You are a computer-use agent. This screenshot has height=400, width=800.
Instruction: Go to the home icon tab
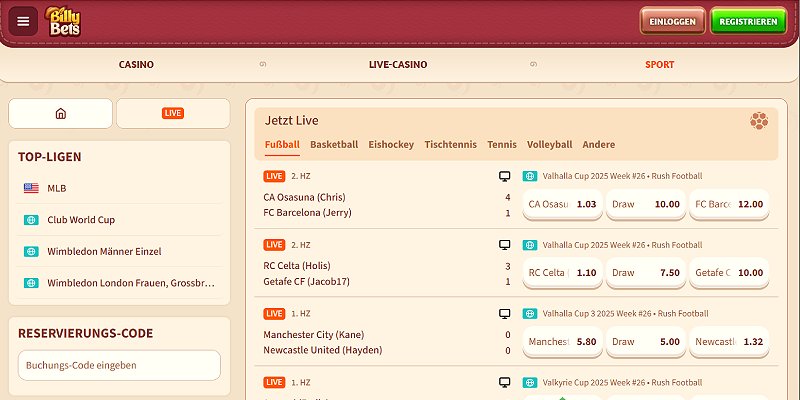(x=60, y=113)
